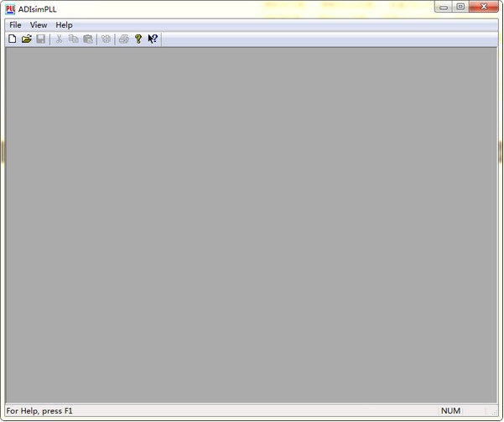The width and height of the screenshot is (504, 422).
Task: Open a file using the folder icon
Action: click(x=27, y=39)
